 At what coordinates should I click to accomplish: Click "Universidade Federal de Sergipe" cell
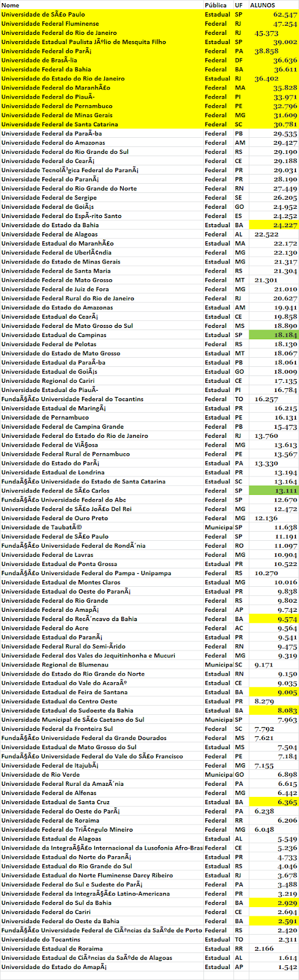point(49,198)
